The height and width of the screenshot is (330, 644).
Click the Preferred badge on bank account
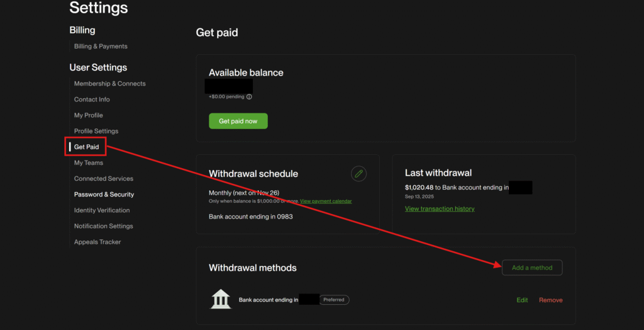333,300
